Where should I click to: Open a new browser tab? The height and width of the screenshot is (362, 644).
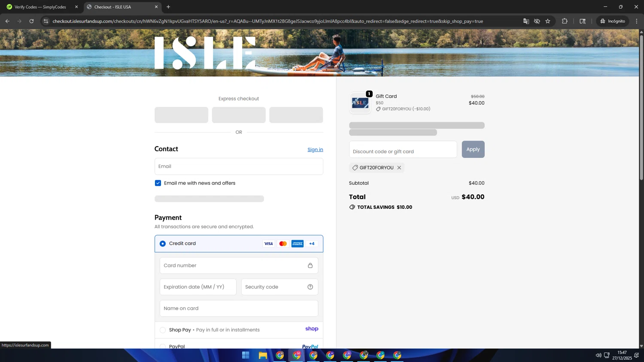tap(168, 7)
